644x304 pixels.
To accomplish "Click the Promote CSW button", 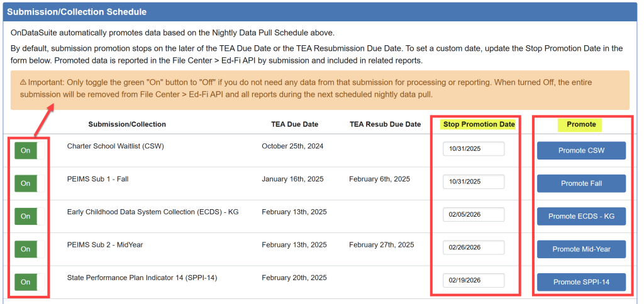I will pyautogui.click(x=581, y=151).
